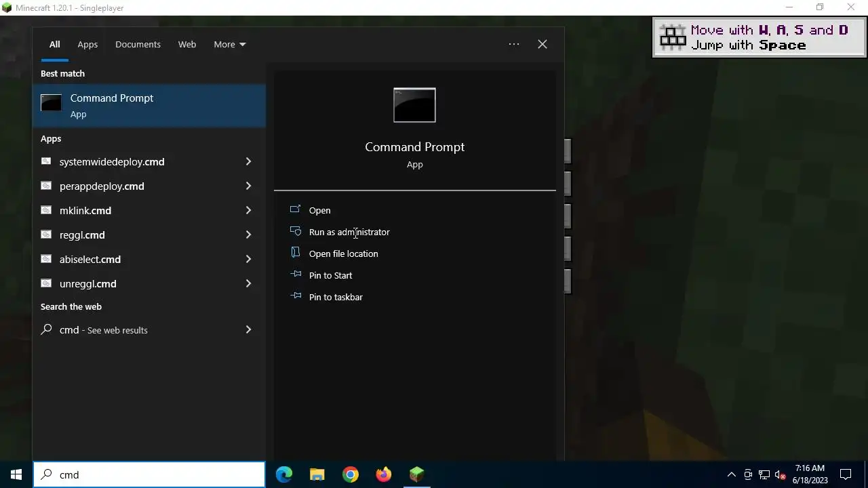Click the perappdeploy.cmd file icon

46,186
